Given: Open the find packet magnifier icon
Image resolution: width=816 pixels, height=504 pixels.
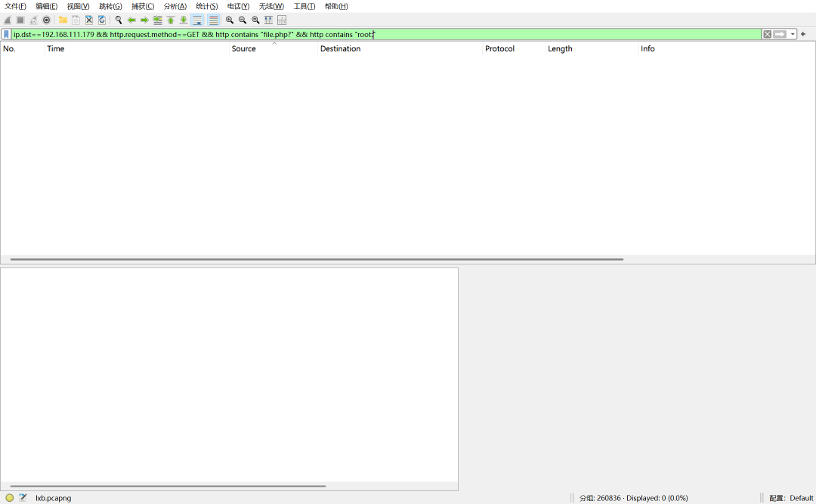Looking at the screenshot, I should point(119,20).
